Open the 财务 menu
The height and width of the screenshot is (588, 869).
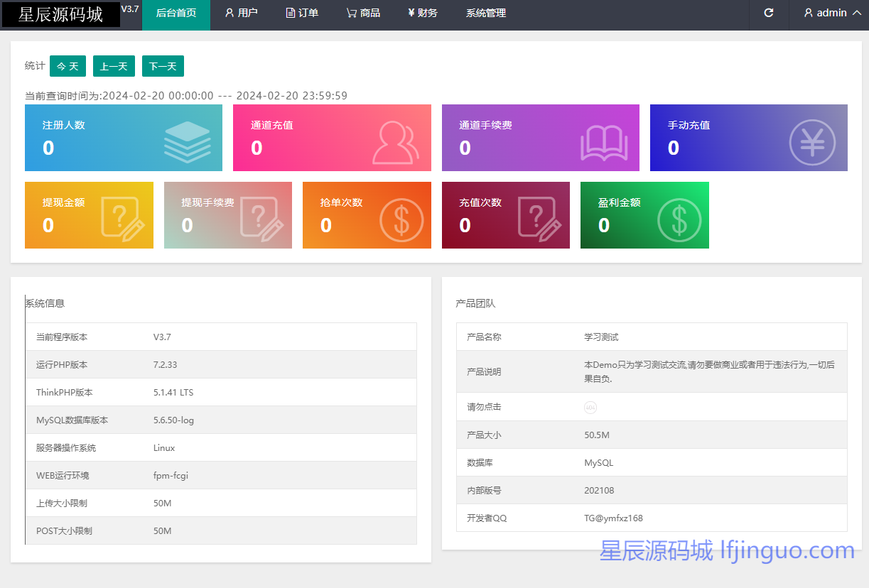coord(423,13)
